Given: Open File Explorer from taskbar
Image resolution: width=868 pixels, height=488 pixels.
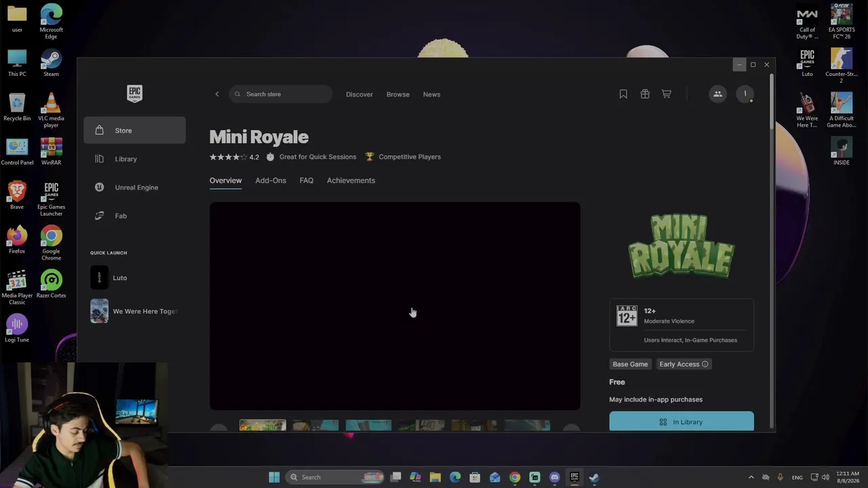Looking at the screenshot, I should pyautogui.click(x=435, y=477).
